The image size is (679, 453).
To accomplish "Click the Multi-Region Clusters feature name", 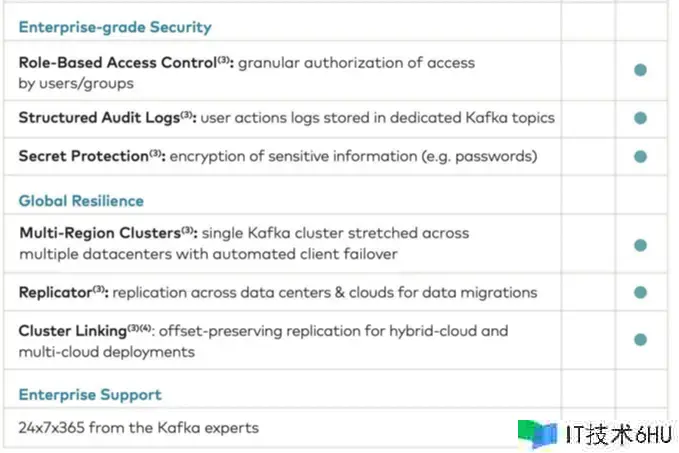I will [100, 233].
